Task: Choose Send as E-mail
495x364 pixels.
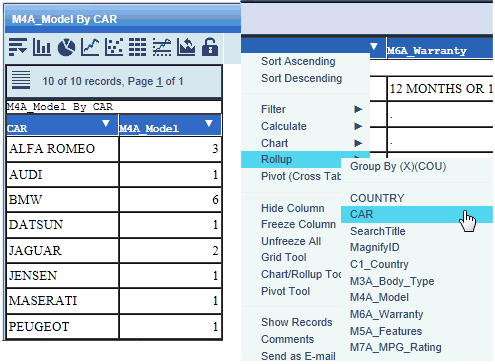Action: coord(298,356)
